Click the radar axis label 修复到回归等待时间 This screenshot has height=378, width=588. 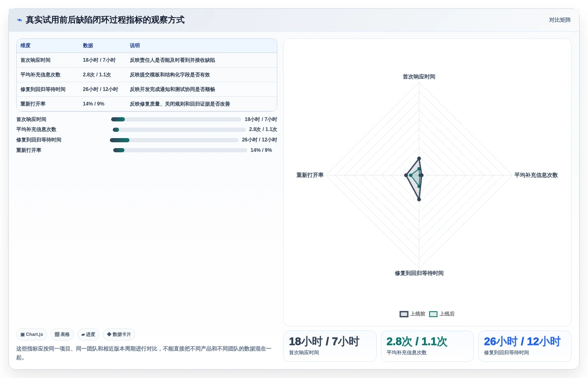pos(419,273)
